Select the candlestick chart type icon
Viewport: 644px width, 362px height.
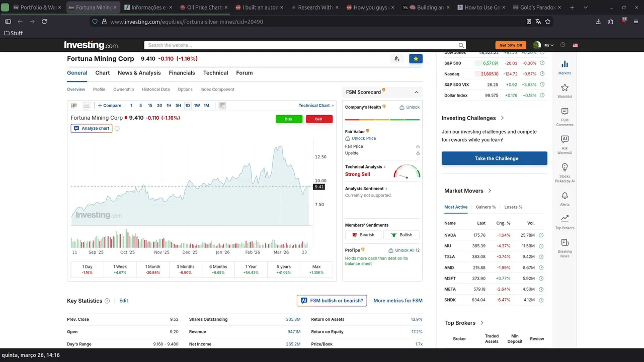coord(74,106)
